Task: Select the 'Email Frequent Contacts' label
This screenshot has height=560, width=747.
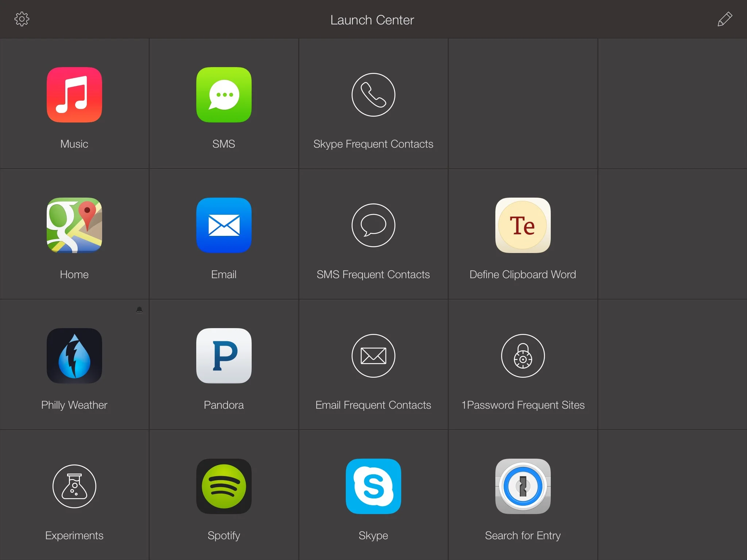Action: (x=373, y=405)
